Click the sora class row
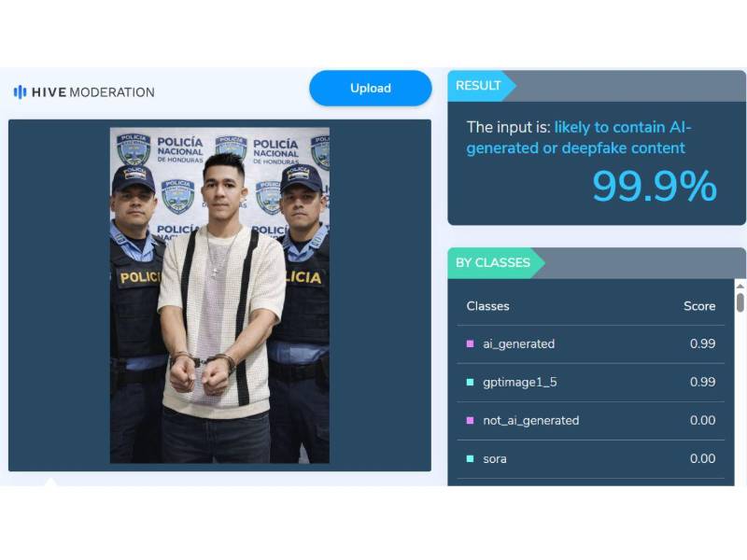 591,459
